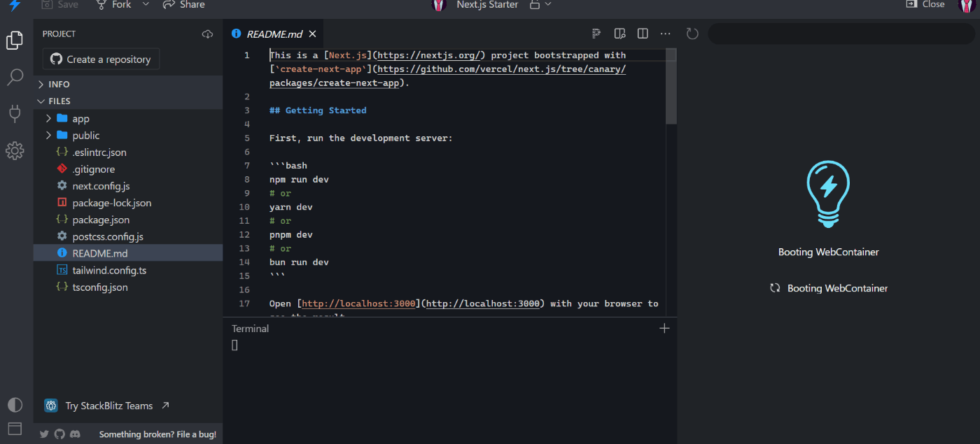Click the project owner avatar beside Next.js Starter
This screenshot has width=980, height=444.
point(439,5)
